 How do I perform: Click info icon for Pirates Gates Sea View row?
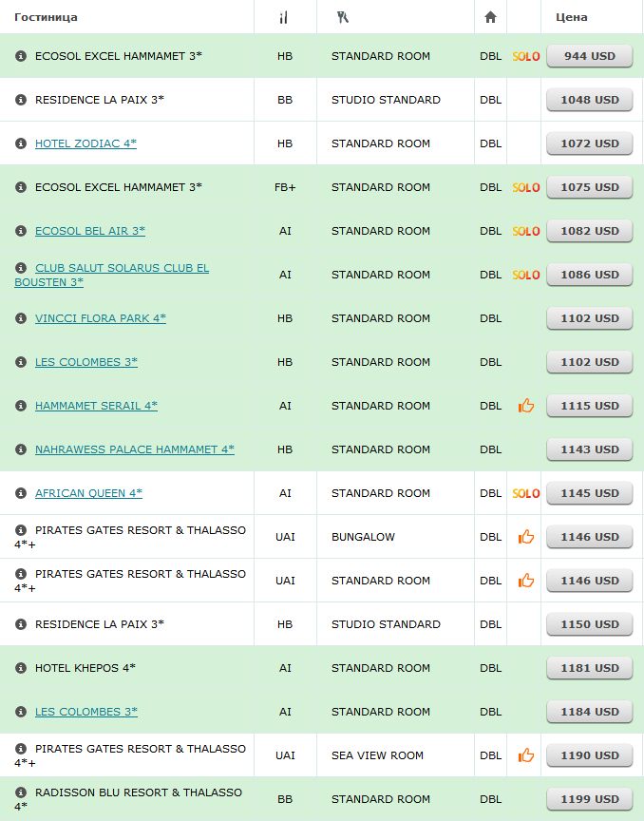(20, 749)
